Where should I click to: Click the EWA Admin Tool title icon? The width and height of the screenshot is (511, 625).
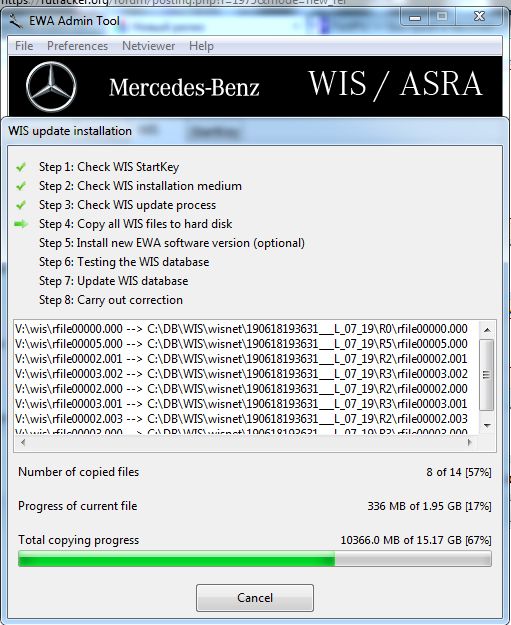16,21
